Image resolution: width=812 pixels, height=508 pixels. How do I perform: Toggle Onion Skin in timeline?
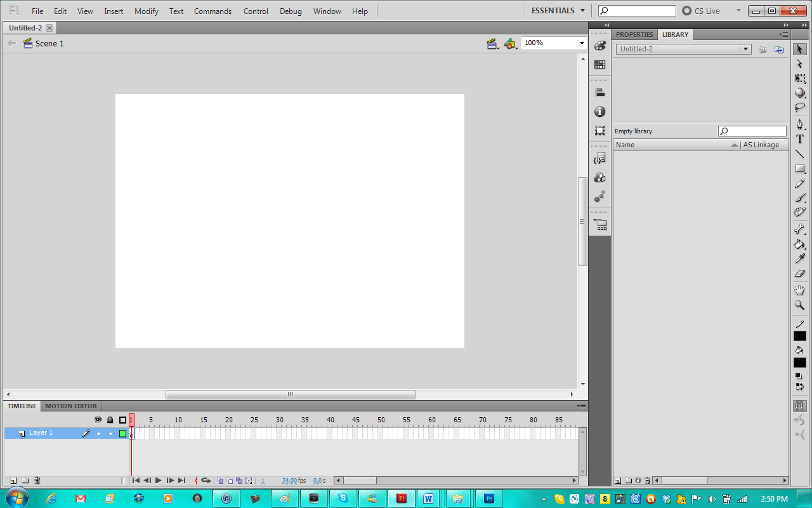point(219,481)
